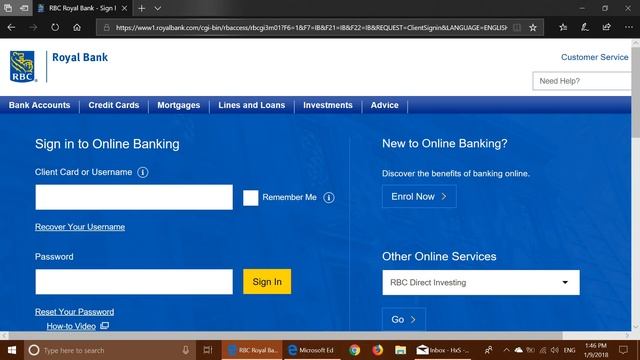Click the lock icon in address bar
The width and height of the screenshot is (640, 360).
(107, 28)
